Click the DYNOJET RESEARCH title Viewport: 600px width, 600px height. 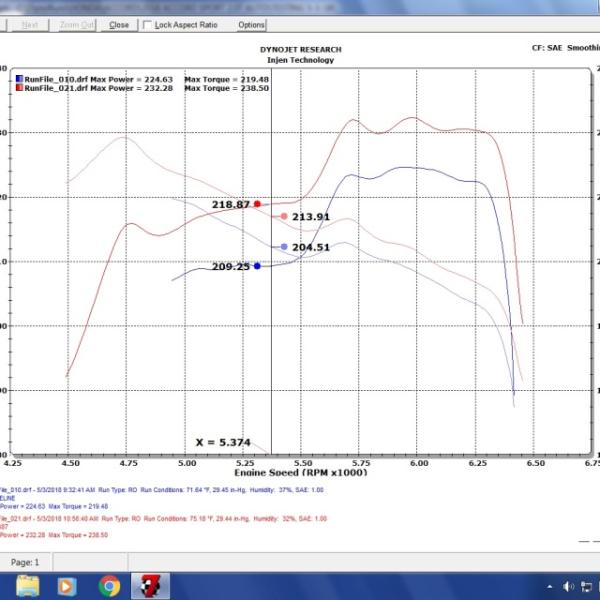pos(300,49)
